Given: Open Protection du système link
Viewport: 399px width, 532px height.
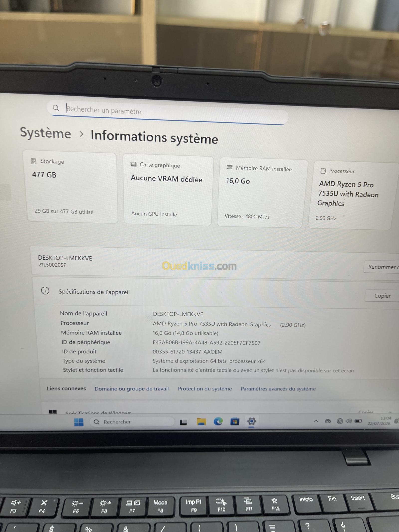Looking at the screenshot, I should tap(205, 389).
